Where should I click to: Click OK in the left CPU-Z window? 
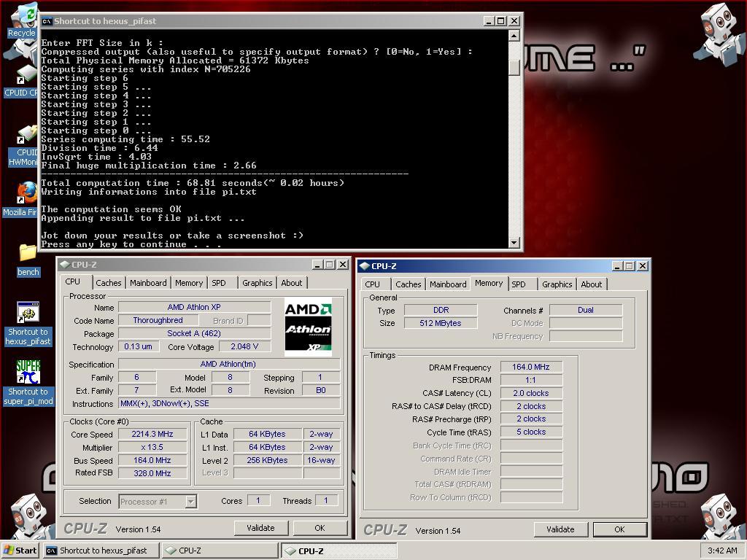(x=320, y=528)
